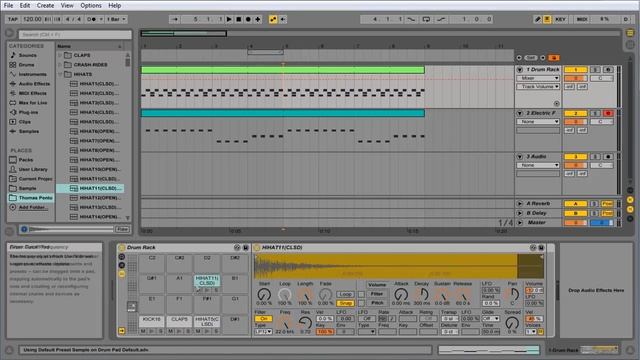Image resolution: width=640 pixels, height=360 pixels.
Task: Adjust the Simpler Start knob
Action: pos(264,294)
